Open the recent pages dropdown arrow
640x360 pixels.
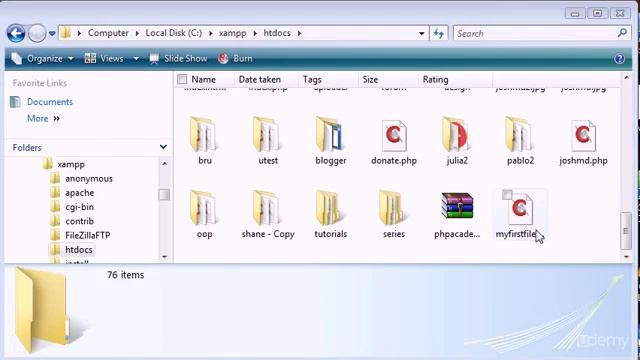coord(52,33)
